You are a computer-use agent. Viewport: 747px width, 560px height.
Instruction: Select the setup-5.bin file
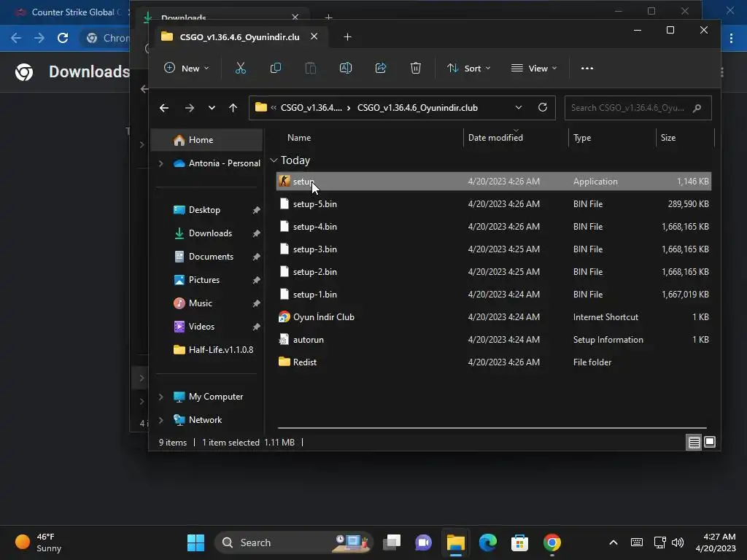494,204
